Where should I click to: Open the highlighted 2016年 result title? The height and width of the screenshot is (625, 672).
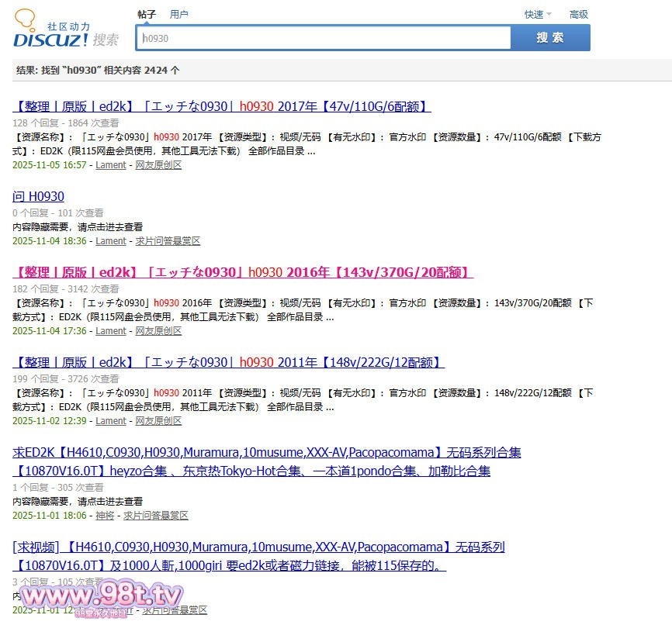tap(243, 272)
